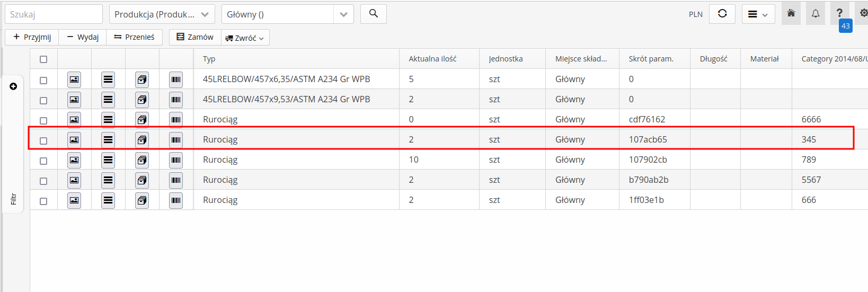Click into the Szukaj search field
This screenshot has width=868, height=292.
(54, 14)
